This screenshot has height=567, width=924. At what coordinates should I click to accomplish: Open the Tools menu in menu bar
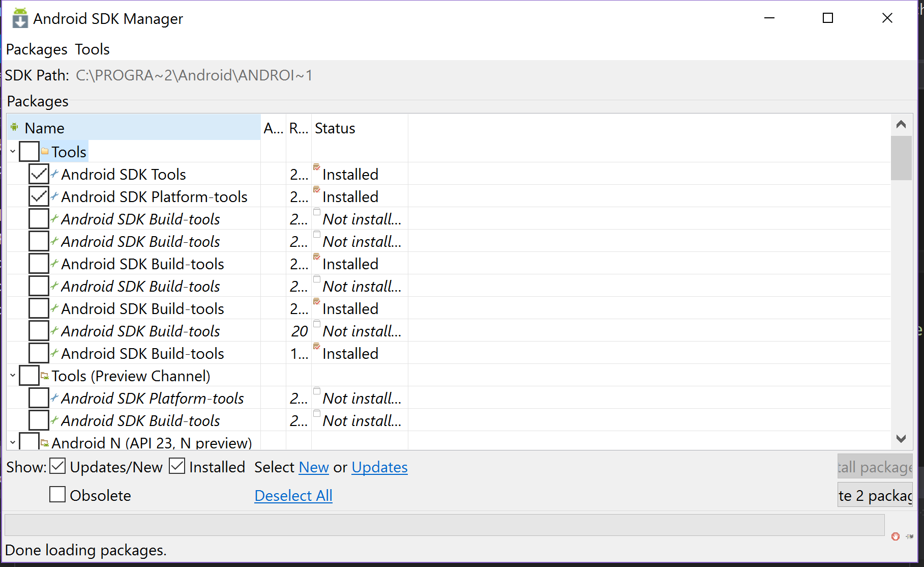coord(93,49)
